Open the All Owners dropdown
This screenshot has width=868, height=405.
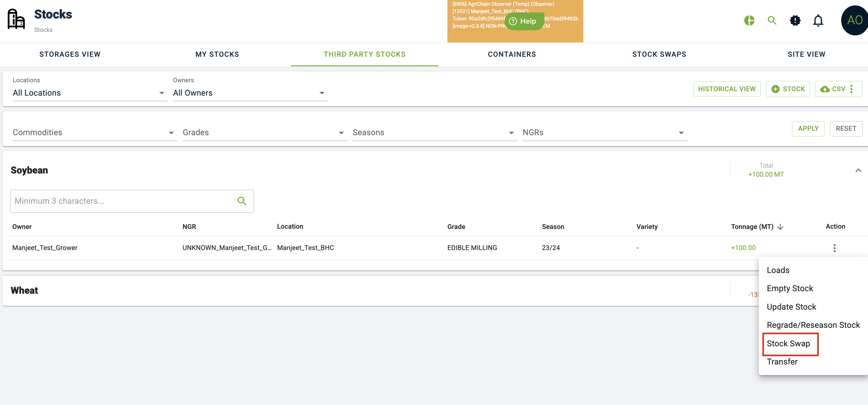pos(250,93)
